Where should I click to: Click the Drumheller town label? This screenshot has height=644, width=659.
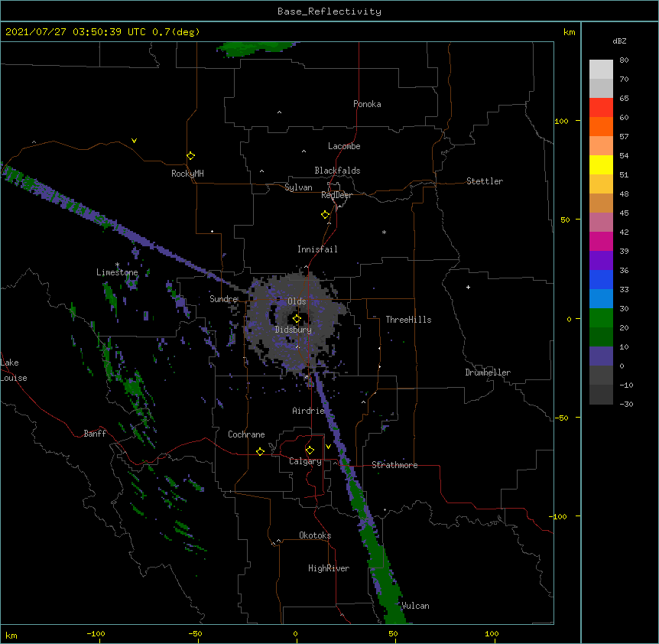488,372
